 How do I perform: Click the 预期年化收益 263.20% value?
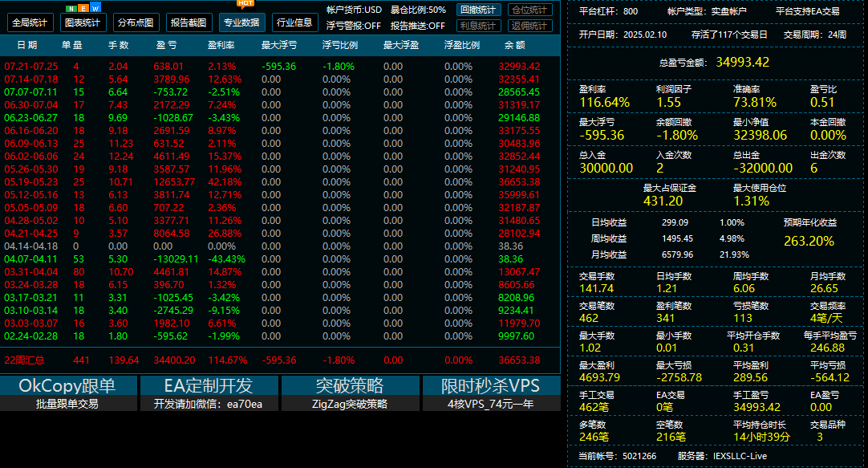coord(809,242)
